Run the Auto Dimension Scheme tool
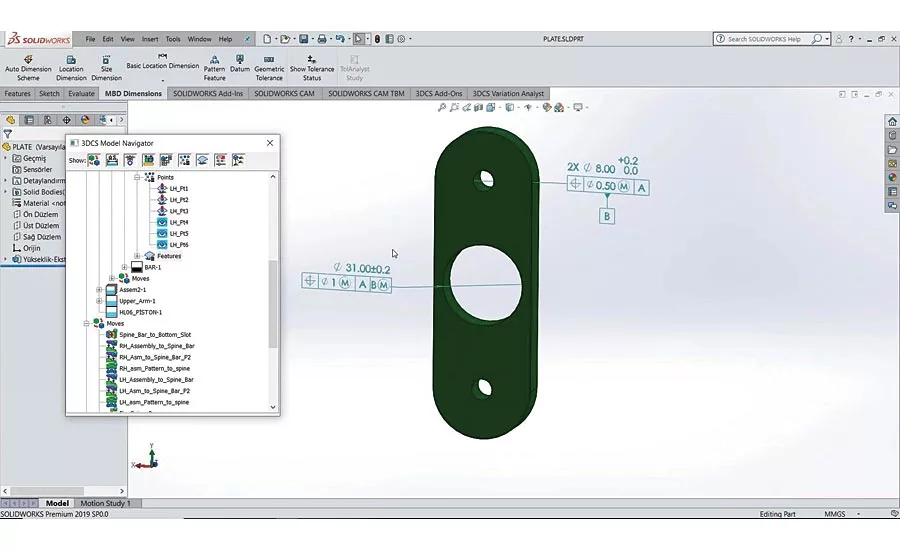 coord(28,68)
